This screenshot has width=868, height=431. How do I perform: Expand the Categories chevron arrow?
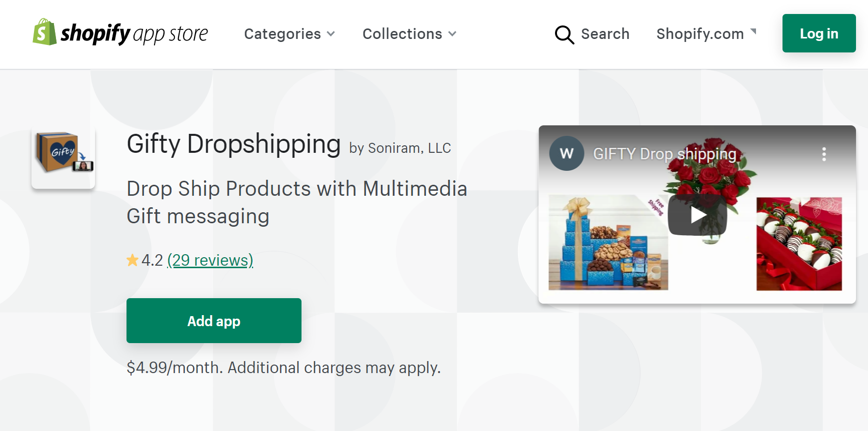[x=330, y=34]
